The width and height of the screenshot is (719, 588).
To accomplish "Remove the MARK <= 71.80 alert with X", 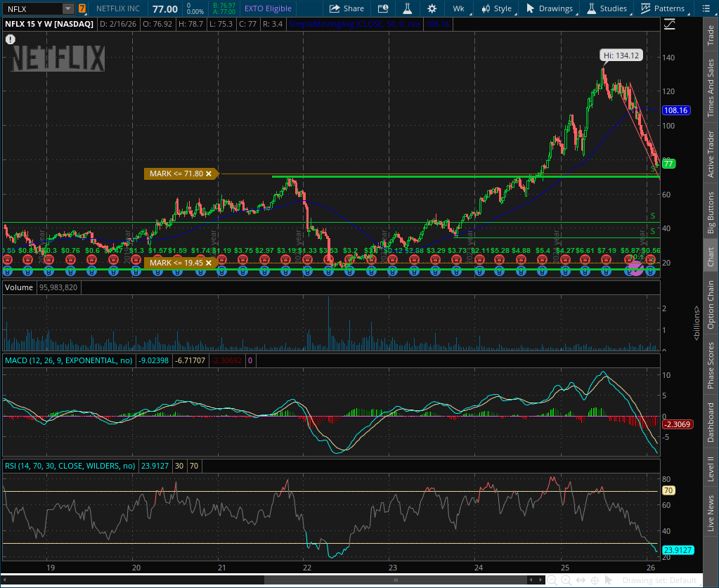I will pyautogui.click(x=209, y=174).
